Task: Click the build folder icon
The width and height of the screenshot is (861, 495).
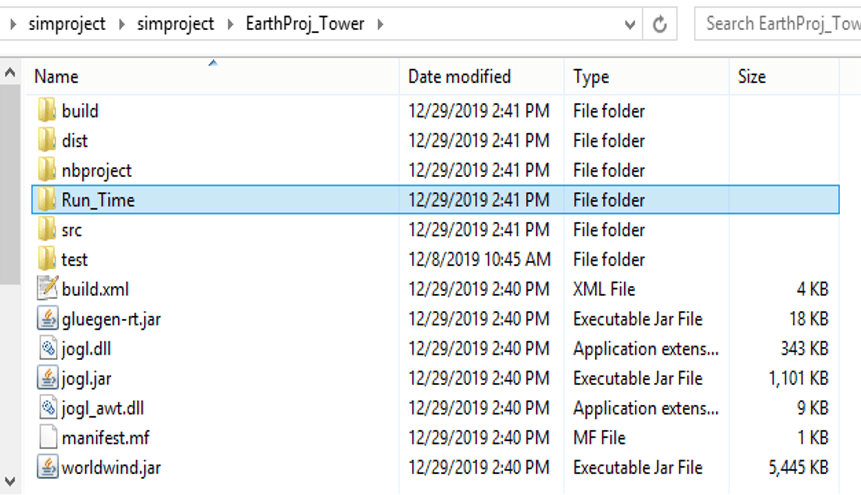Action: pyautogui.click(x=47, y=111)
